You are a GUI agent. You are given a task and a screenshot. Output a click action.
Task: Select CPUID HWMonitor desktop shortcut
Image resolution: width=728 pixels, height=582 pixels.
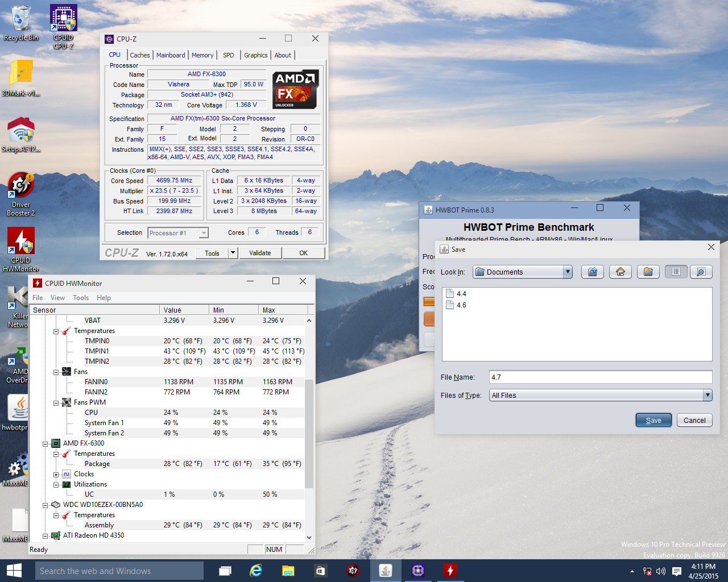point(21,249)
